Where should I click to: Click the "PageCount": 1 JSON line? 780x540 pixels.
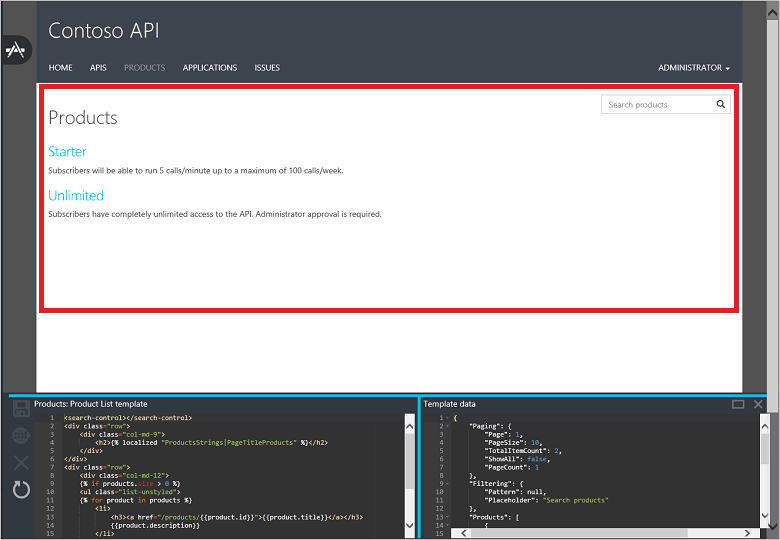(x=512, y=467)
